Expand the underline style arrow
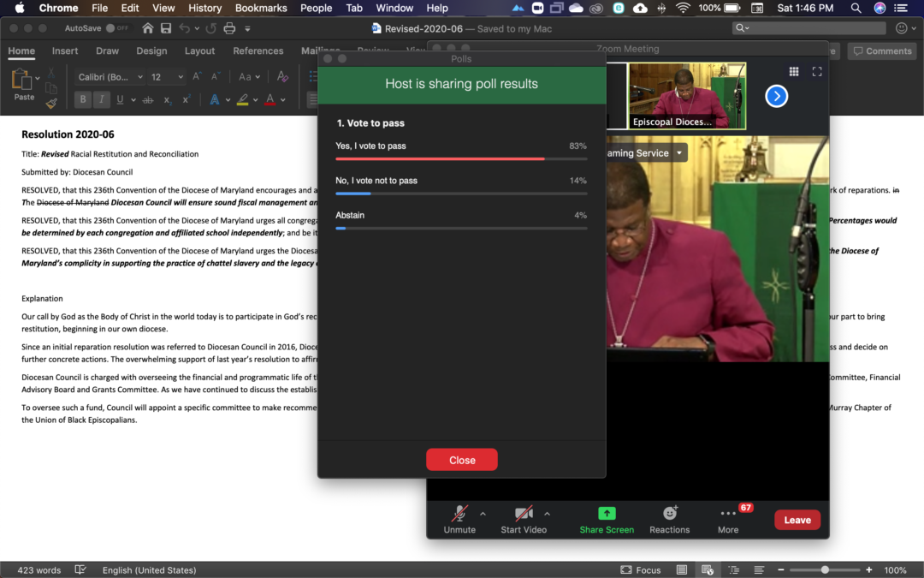 133,100
